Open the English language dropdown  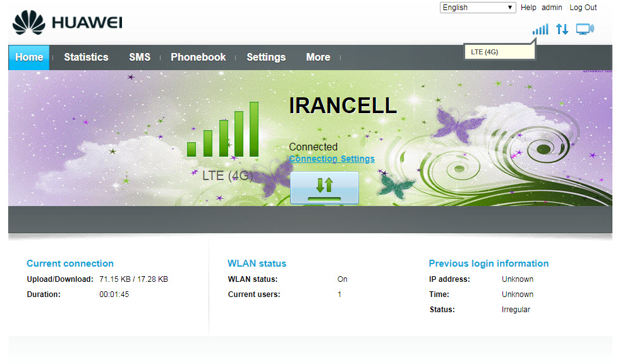(x=478, y=8)
